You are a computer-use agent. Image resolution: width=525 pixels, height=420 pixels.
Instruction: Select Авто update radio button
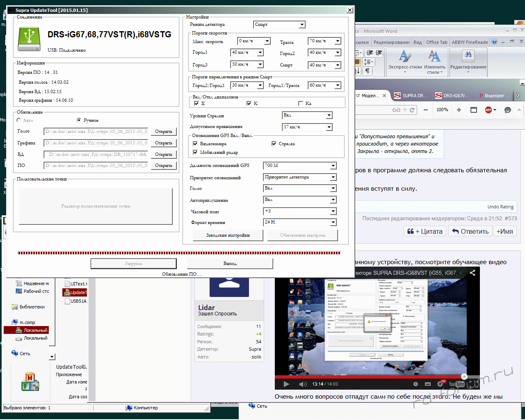(19, 120)
